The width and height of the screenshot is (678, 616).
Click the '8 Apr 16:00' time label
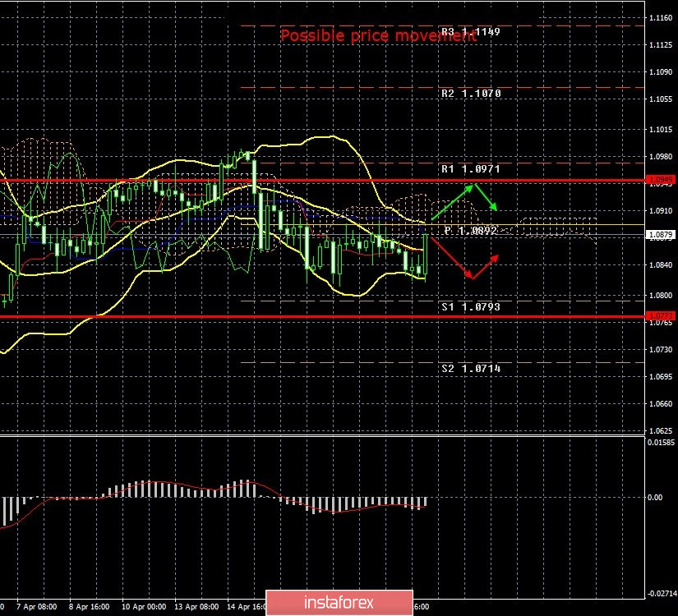89,607
